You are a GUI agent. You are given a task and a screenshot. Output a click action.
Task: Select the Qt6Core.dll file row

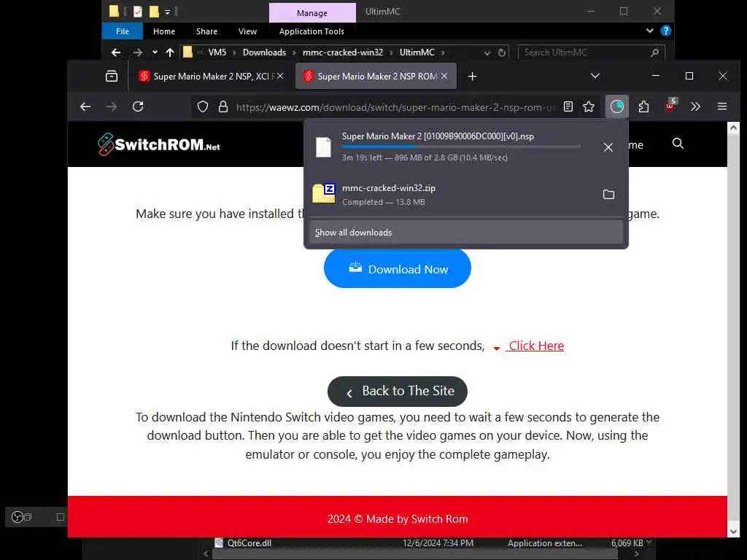[429, 542]
